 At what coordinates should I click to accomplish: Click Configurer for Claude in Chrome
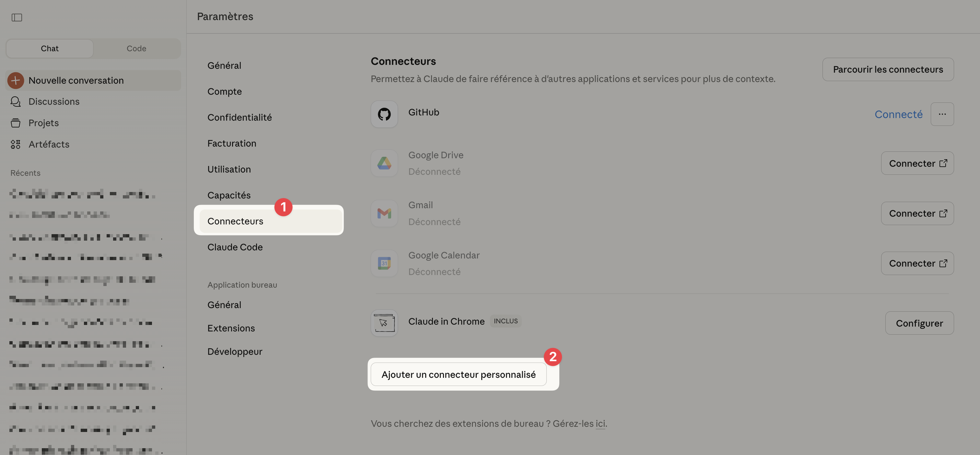point(919,323)
